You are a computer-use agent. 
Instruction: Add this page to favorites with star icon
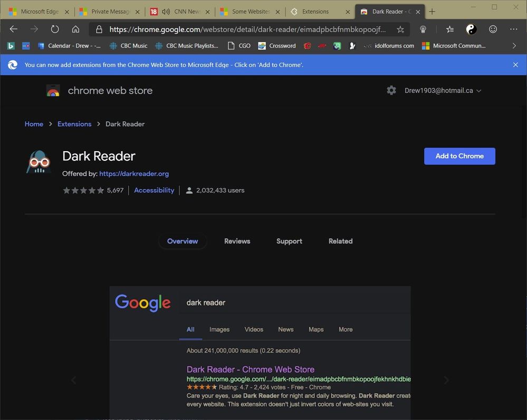pos(400,30)
